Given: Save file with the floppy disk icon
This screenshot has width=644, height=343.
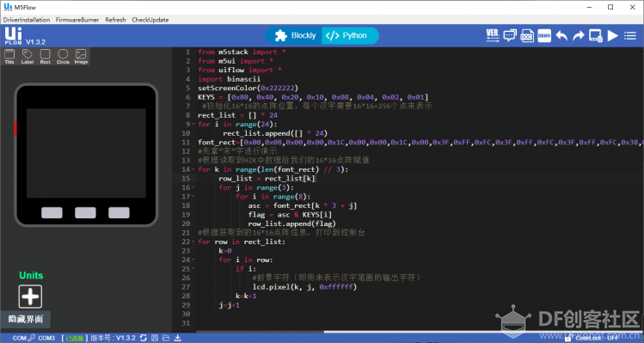Looking at the screenshot, I should 155,338.
